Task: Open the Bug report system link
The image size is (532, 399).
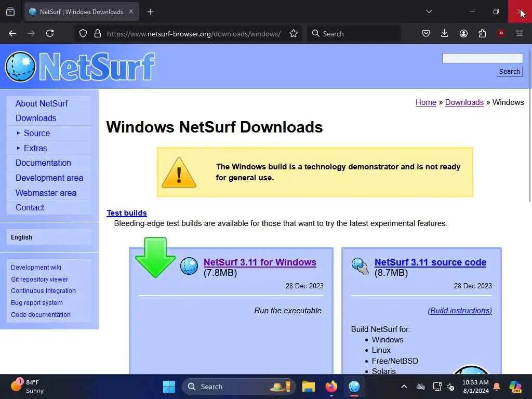Action: click(x=37, y=303)
